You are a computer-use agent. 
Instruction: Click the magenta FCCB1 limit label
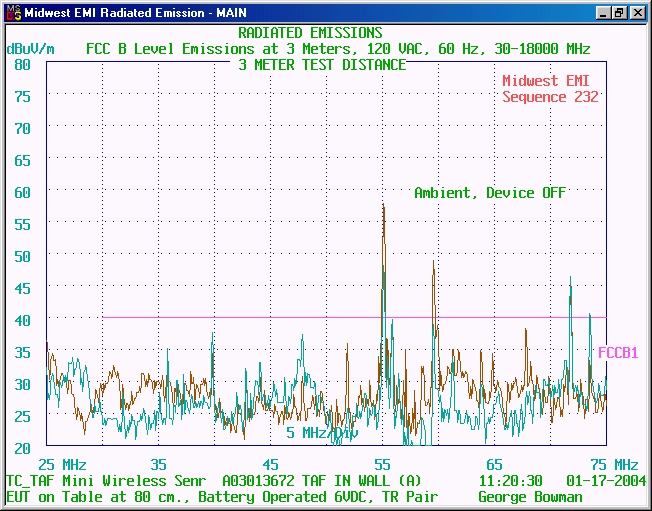click(x=618, y=353)
